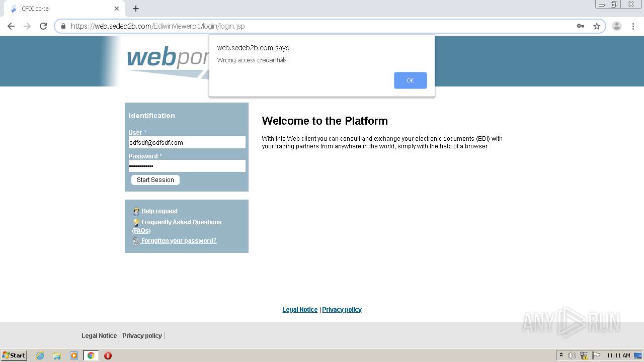
Task: Open Chrome profile avatar icon
Action: tap(617, 26)
